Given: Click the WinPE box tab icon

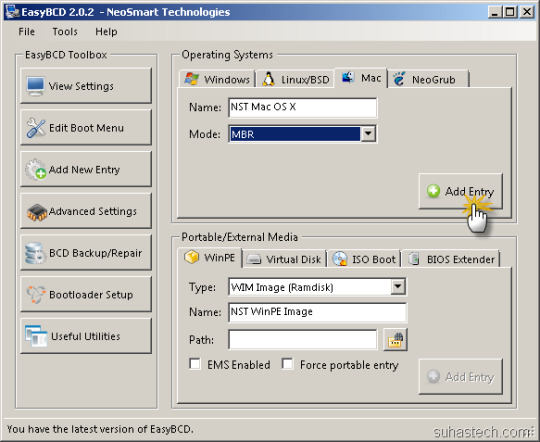Looking at the screenshot, I should [191, 257].
